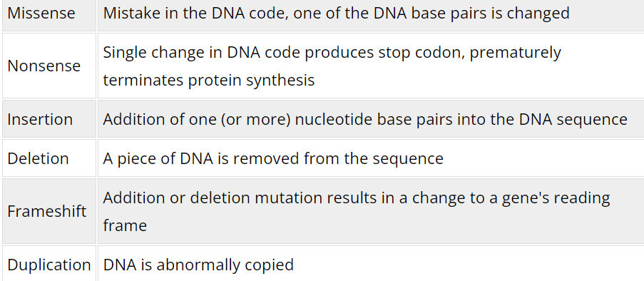
Task: Click the word 'frame' on the Frameshift second line
Action: pos(125,225)
